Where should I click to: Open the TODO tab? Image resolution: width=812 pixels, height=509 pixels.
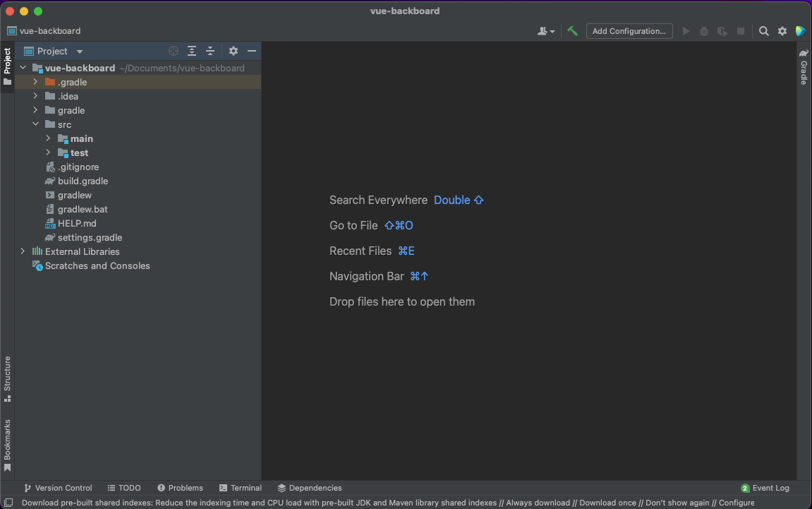coord(124,489)
